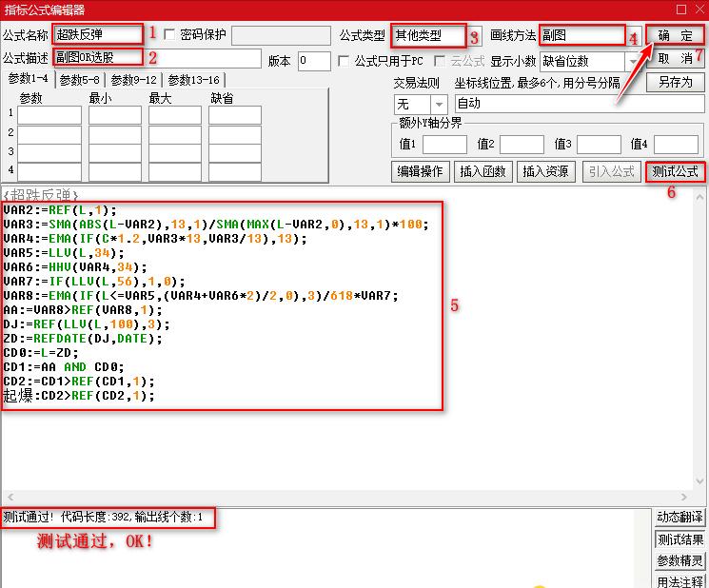The image size is (709, 588).
Task: Open the 显示小数 dropdown
Action: [x=632, y=61]
